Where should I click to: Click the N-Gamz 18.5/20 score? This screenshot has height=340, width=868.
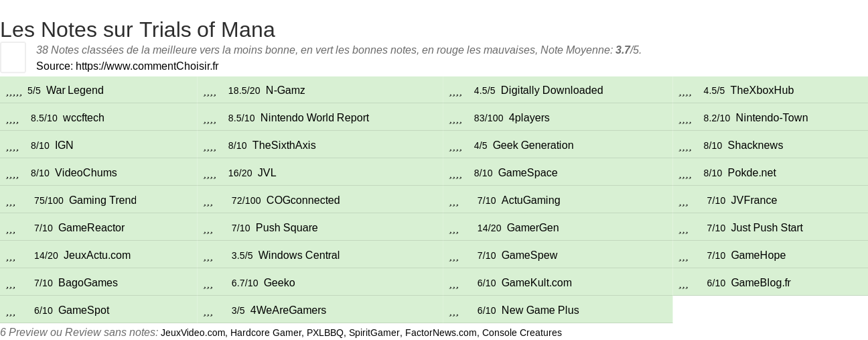pyautogui.click(x=244, y=91)
